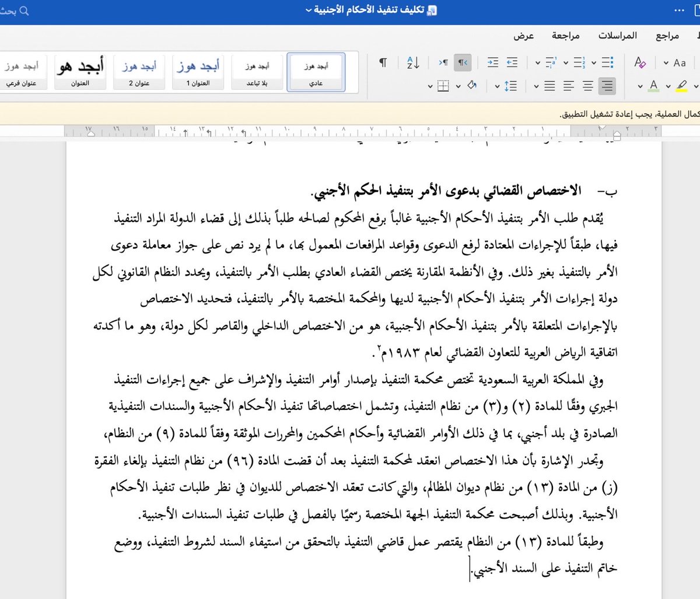This screenshot has height=599, width=700.
Task: Open the المراسلات (Mailings) tab
Action: click(618, 36)
